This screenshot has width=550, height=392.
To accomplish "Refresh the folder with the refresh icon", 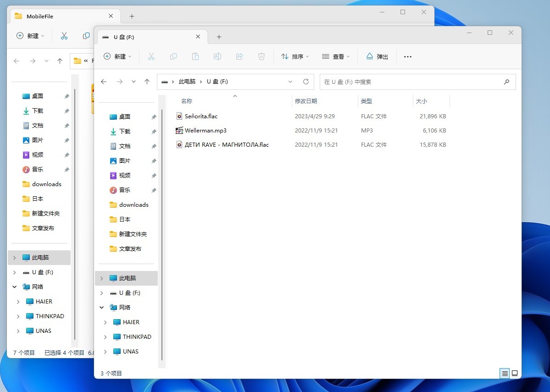I will [x=306, y=81].
